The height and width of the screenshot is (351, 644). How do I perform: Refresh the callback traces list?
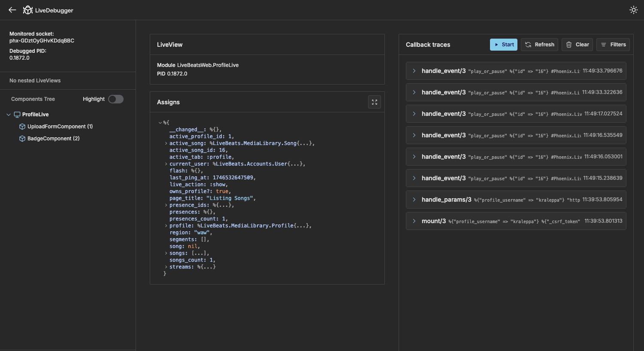[x=539, y=45]
